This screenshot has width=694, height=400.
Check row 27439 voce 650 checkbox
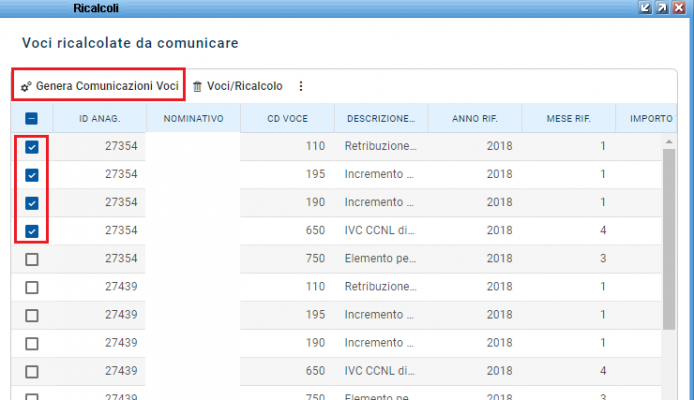coord(31,372)
